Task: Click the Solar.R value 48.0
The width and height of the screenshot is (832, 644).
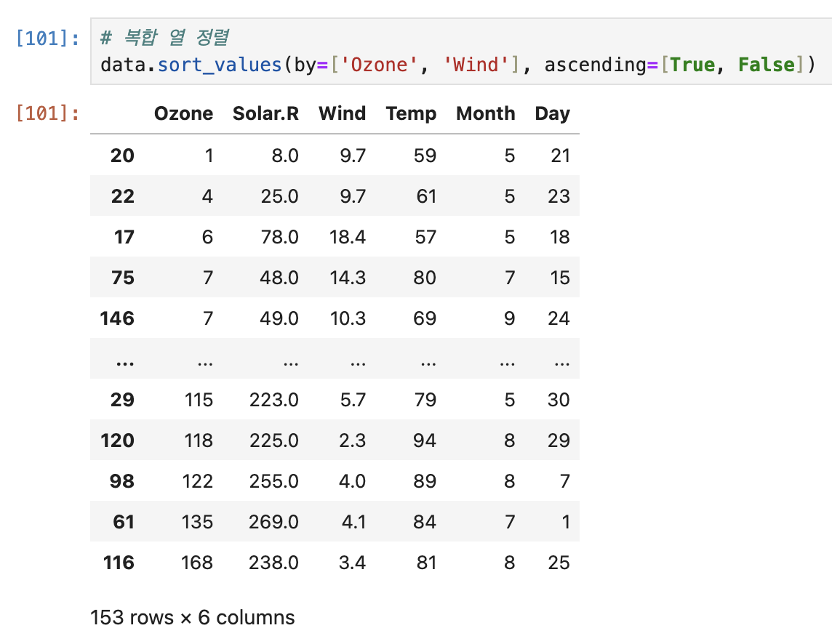Action: [279, 278]
